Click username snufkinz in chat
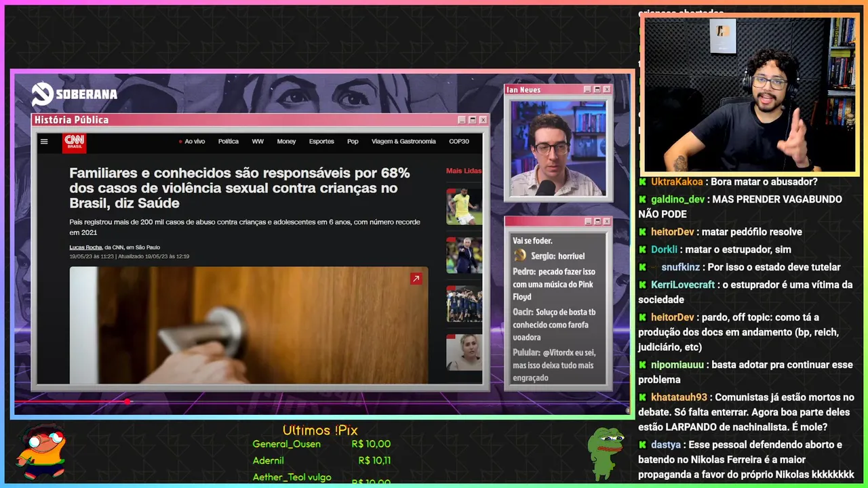This screenshot has width=868, height=488. point(680,267)
